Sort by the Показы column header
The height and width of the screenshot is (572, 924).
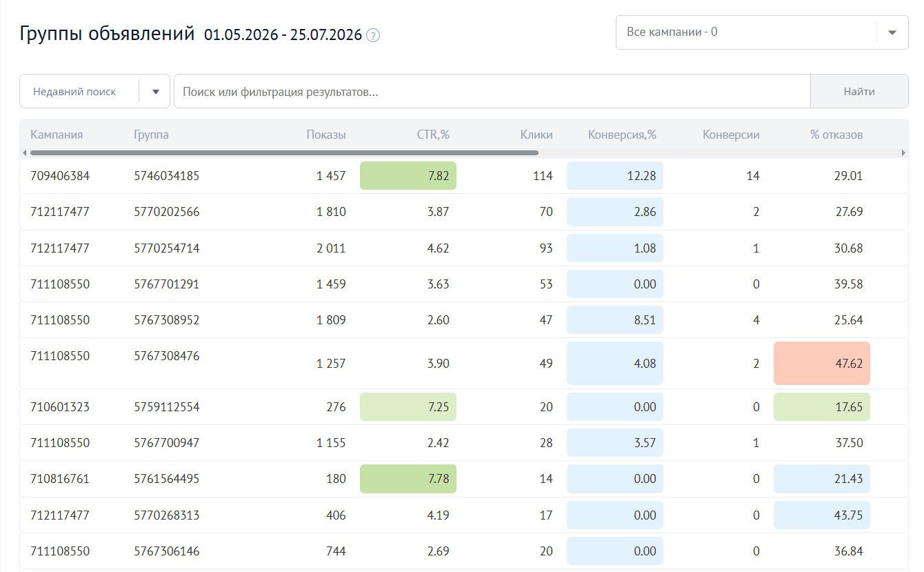326,135
